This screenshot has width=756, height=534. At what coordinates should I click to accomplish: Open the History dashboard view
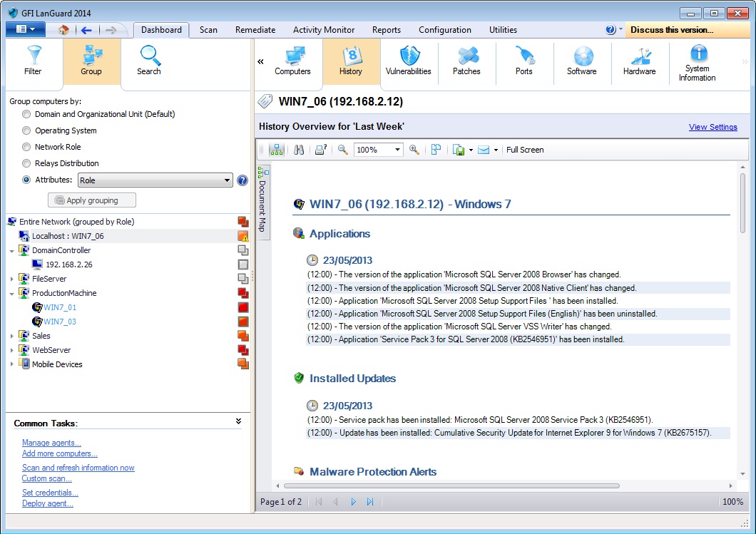[x=351, y=61]
